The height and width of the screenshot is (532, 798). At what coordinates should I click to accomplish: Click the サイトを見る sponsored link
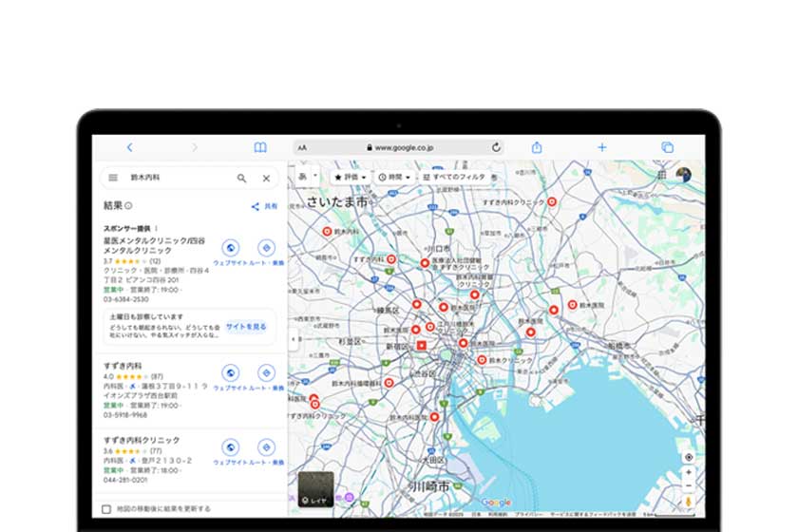pos(246,327)
